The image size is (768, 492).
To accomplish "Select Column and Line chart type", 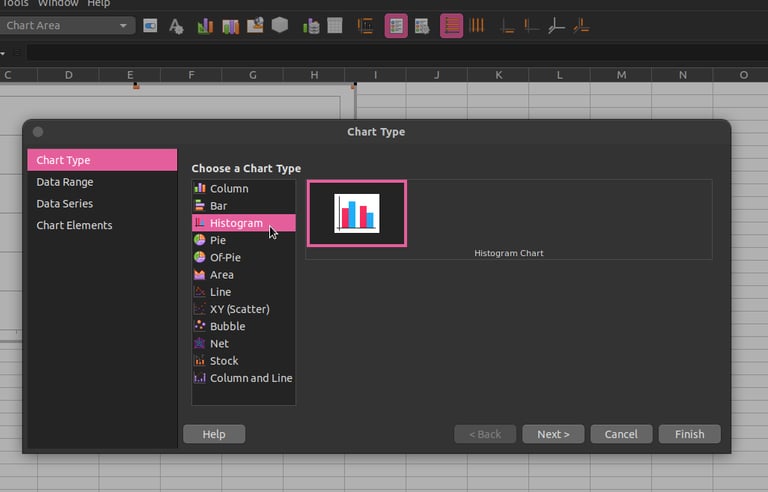I will (243, 378).
